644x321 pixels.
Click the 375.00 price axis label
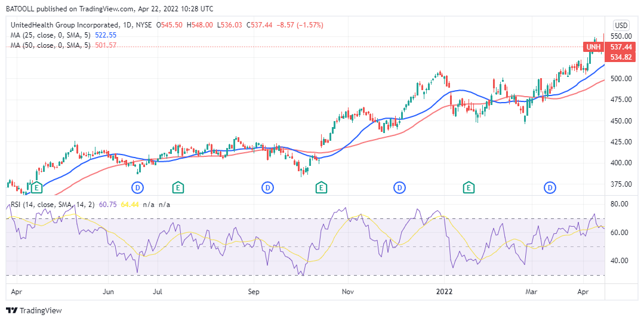coord(621,184)
